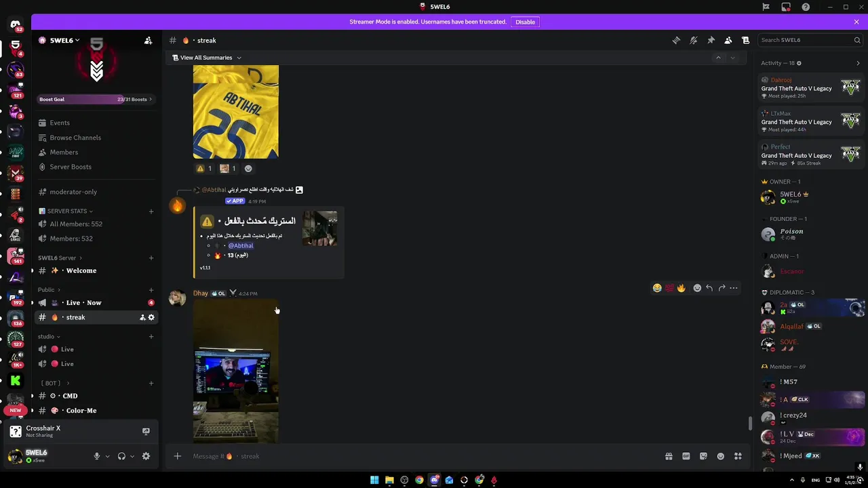Viewport: 868px width, 488px height.
Task: Open the emoji picker in message bar
Action: pyautogui.click(x=721, y=456)
